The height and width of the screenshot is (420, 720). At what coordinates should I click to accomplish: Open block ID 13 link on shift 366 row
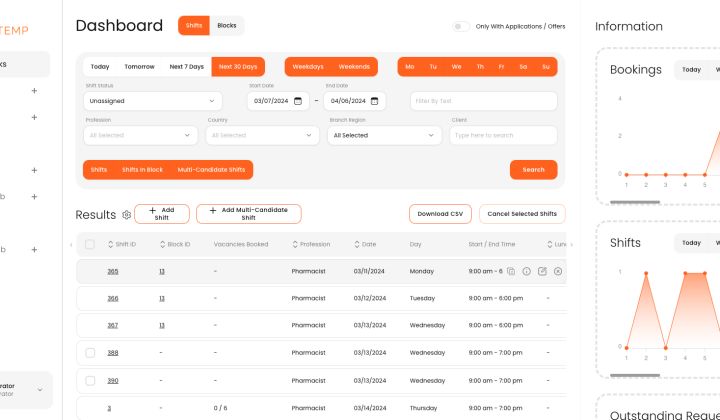[x=162, y=298]
